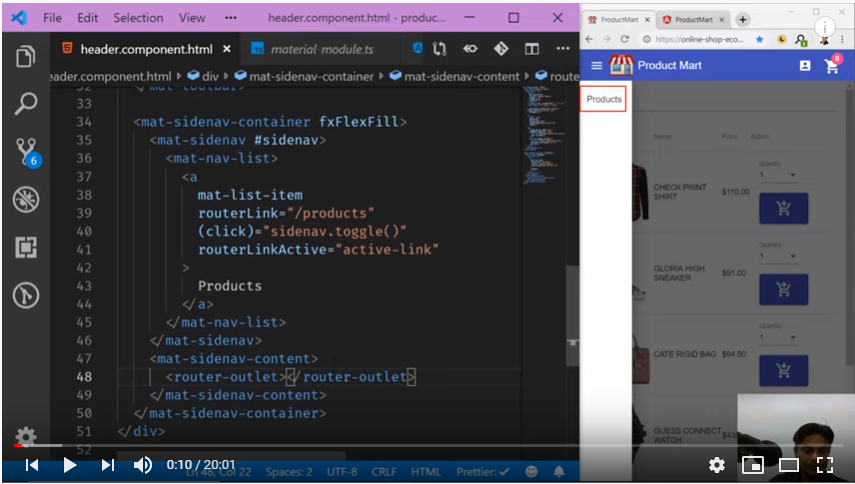
Task: Toggle the miniplayer mode button
Action: [752, 465]
